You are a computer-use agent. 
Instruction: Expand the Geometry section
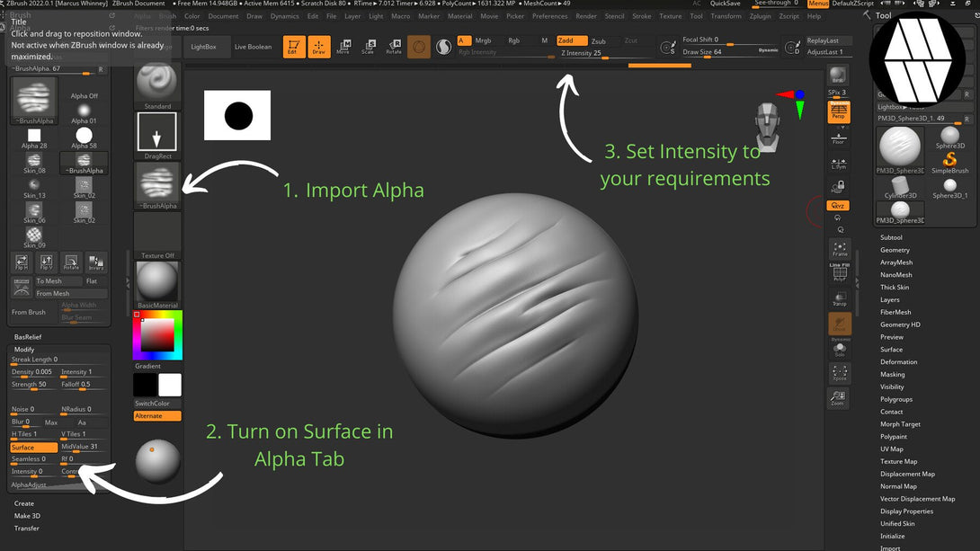895,250
